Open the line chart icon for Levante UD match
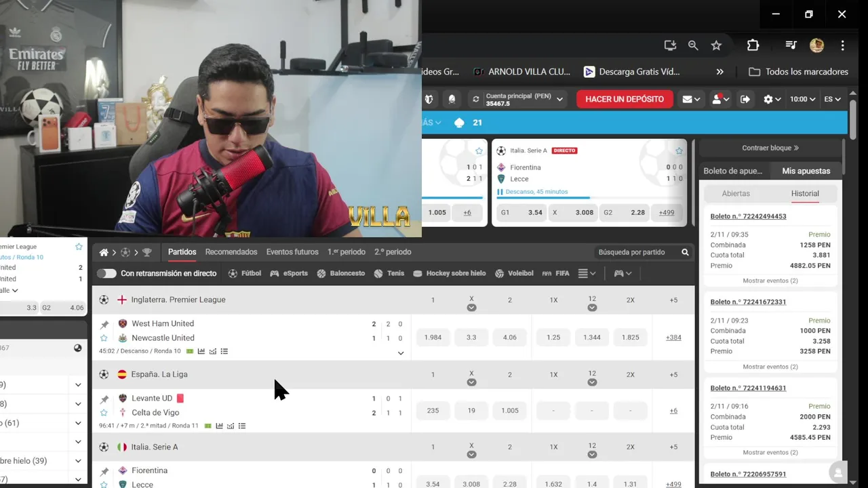The image size is (868, 488). pyautogui.click(x=231, y=426)
